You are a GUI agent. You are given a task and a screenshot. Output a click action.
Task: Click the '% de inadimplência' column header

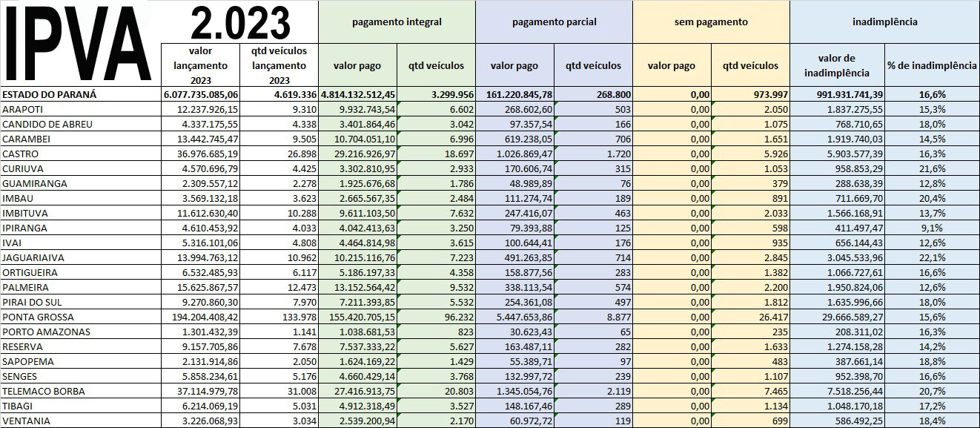(x=932, y=65)
